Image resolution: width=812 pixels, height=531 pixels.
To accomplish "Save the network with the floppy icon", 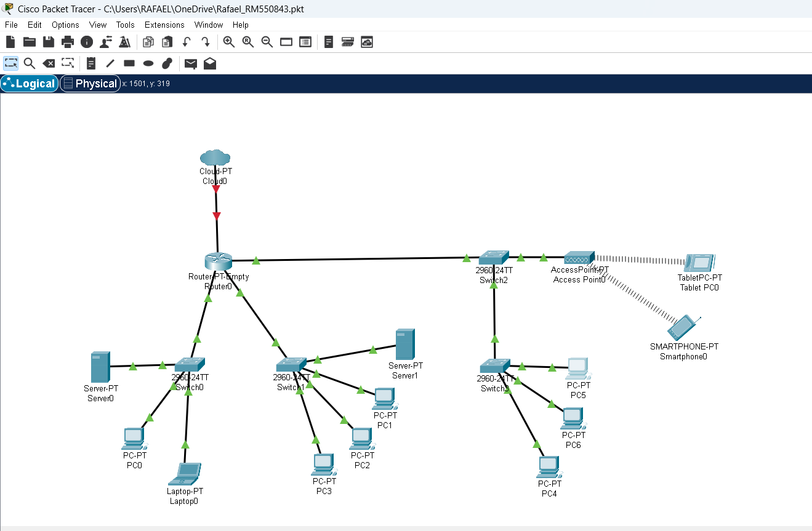I will [48, 42].
